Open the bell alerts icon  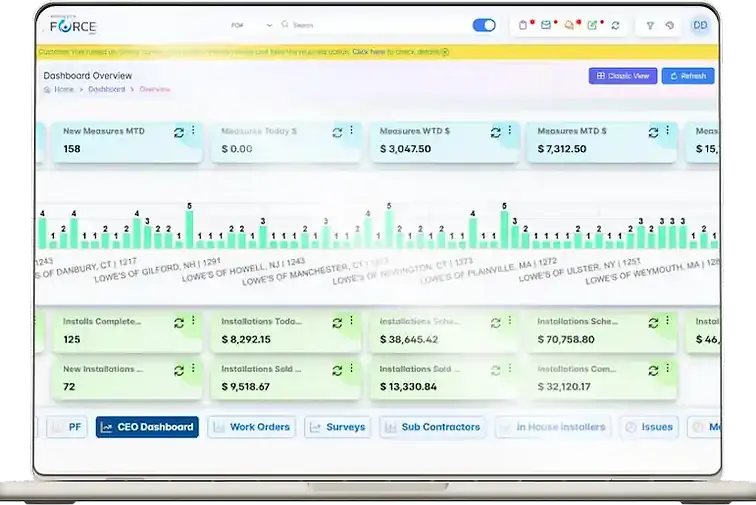click(569, 26)
